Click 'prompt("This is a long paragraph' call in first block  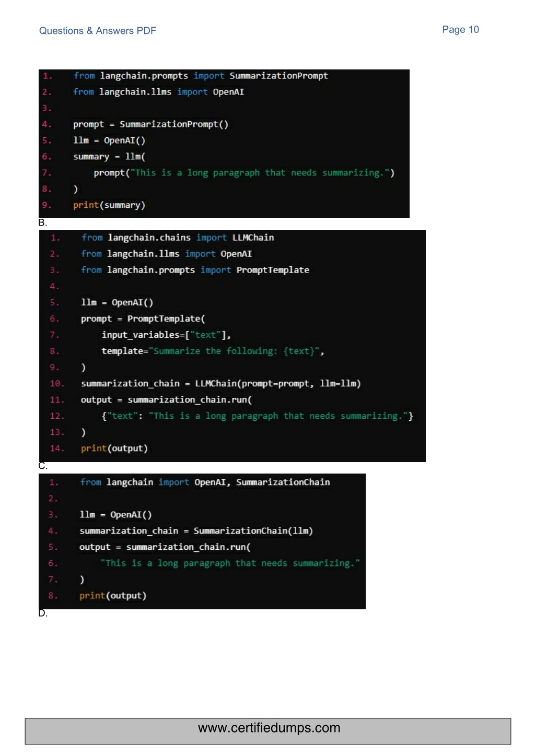coord(244,173)
